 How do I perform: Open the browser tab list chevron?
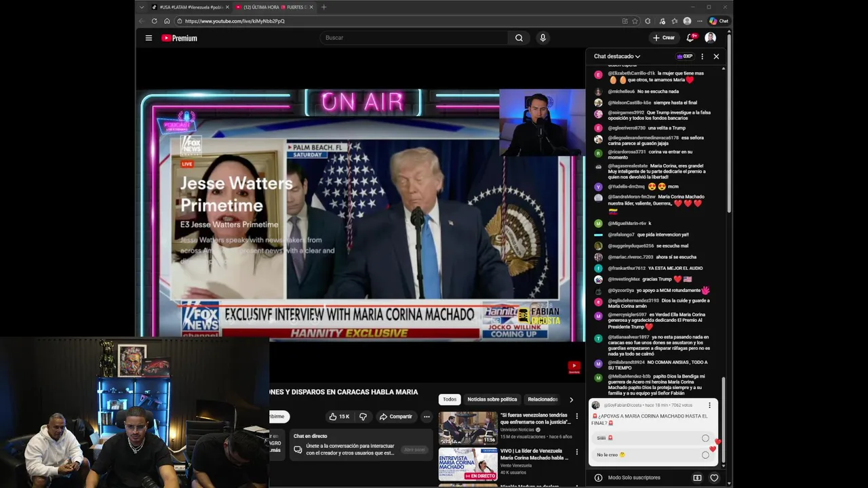point(141,7)
